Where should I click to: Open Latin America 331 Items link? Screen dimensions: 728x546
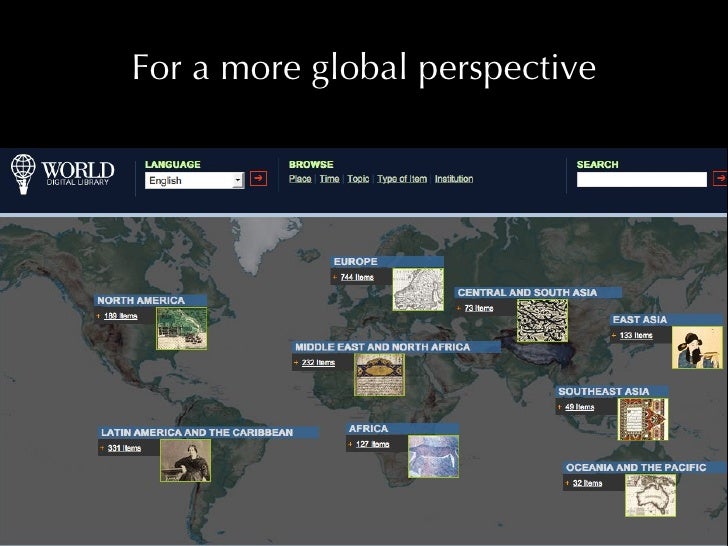[x=124, y=448]
